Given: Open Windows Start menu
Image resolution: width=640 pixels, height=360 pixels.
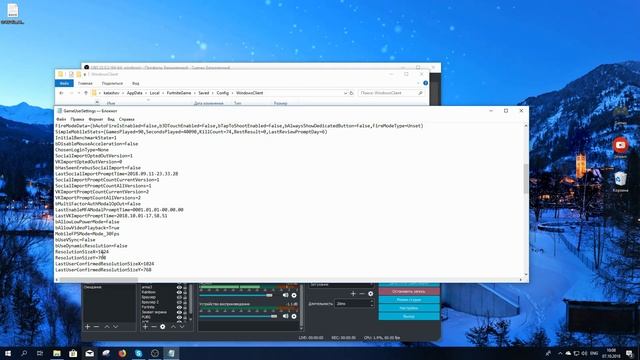Looking at the screenshot, I should click(x=8, y=353).
